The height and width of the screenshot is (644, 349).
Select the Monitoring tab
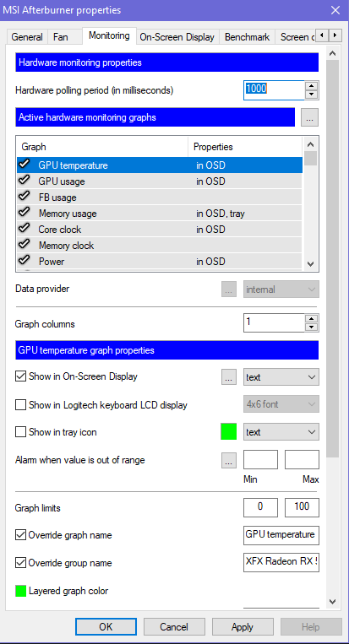109,35
